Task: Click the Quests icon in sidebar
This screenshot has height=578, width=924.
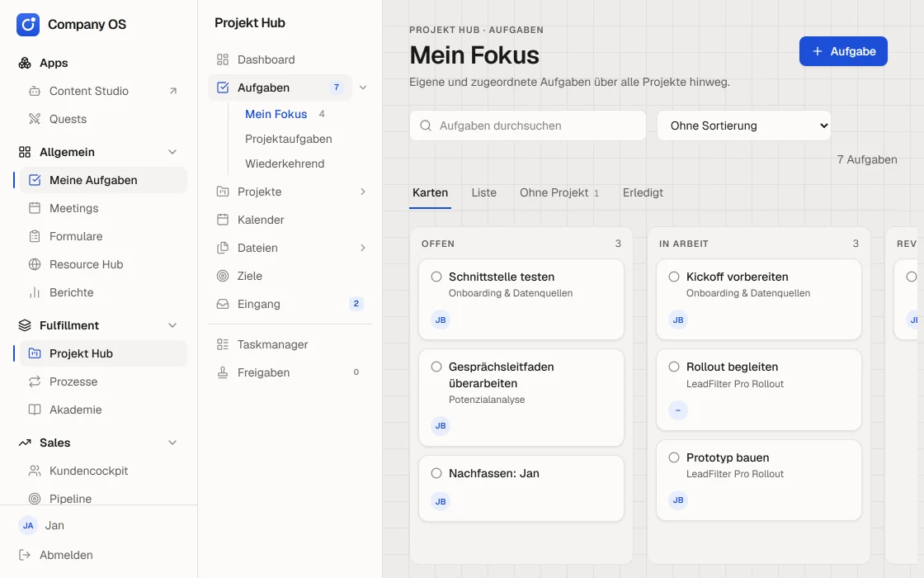Action: [35, 119]
